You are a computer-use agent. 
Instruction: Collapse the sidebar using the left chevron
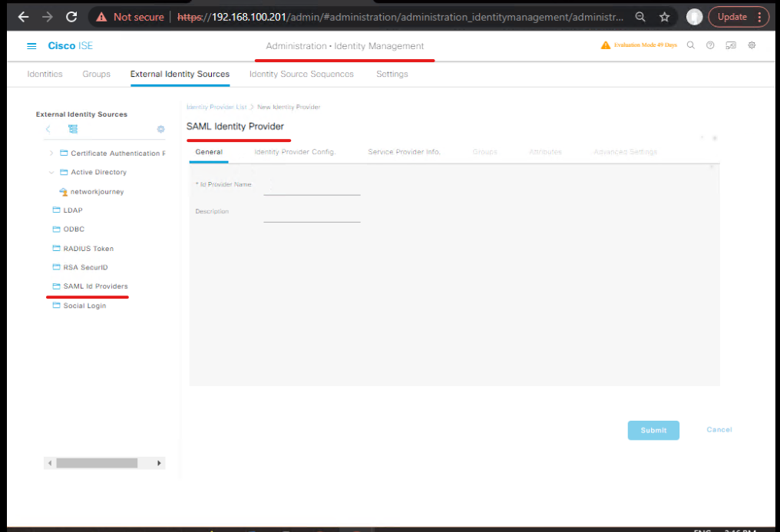(48, 129)
